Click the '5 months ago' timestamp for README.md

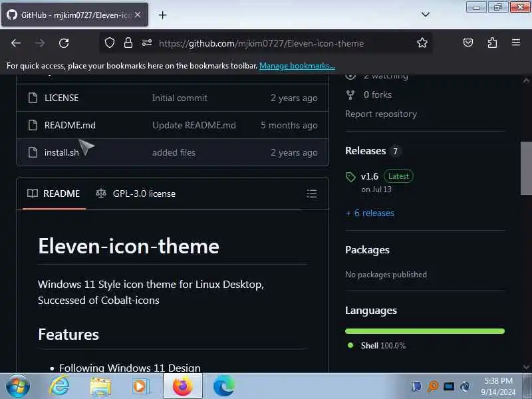[x=289, y=125]
